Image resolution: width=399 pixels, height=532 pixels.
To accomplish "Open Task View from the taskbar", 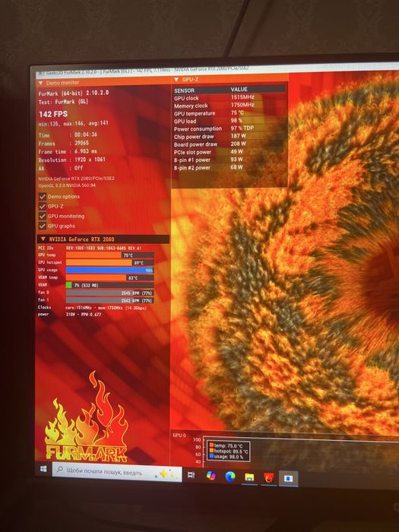I will pos(192,474).
